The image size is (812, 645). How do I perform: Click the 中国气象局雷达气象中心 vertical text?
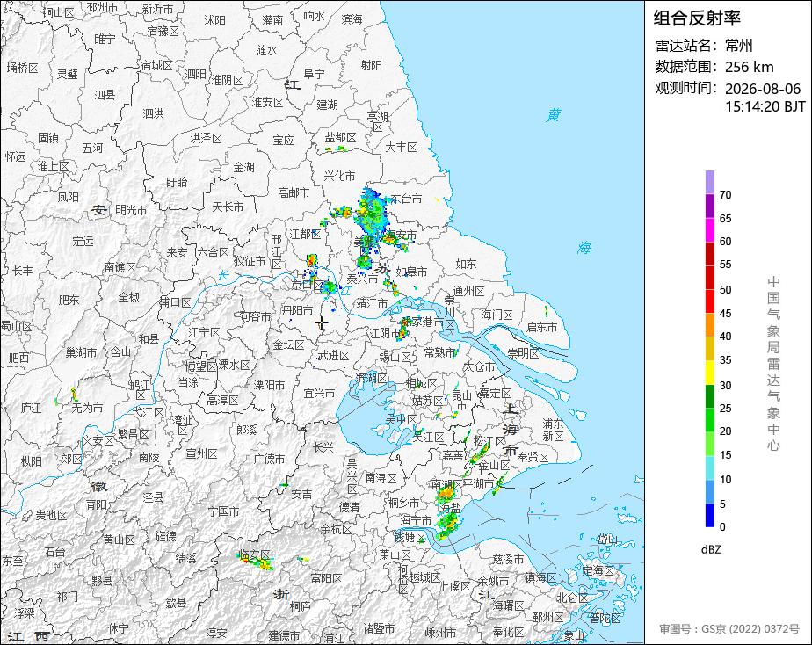[x=773, y=364]
